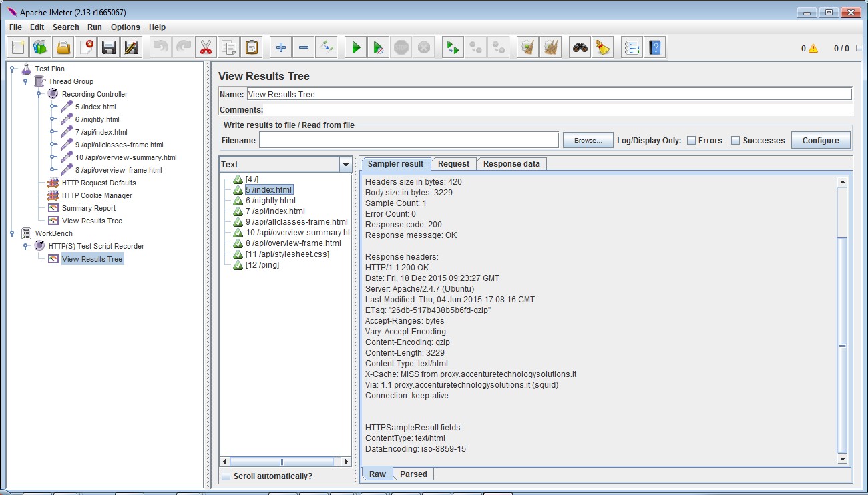The height and width of the screenshot is (495, 868).
Task: Click the Toggle toolbar icon
Action: click(327, 47)
